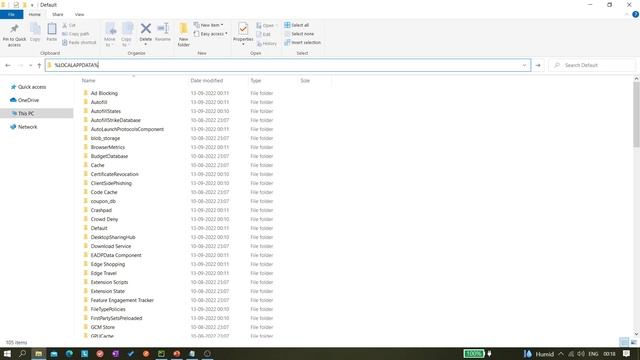Click the scrollbar down arrow
The image size is (640, 360).
click(x=636, y=334)
